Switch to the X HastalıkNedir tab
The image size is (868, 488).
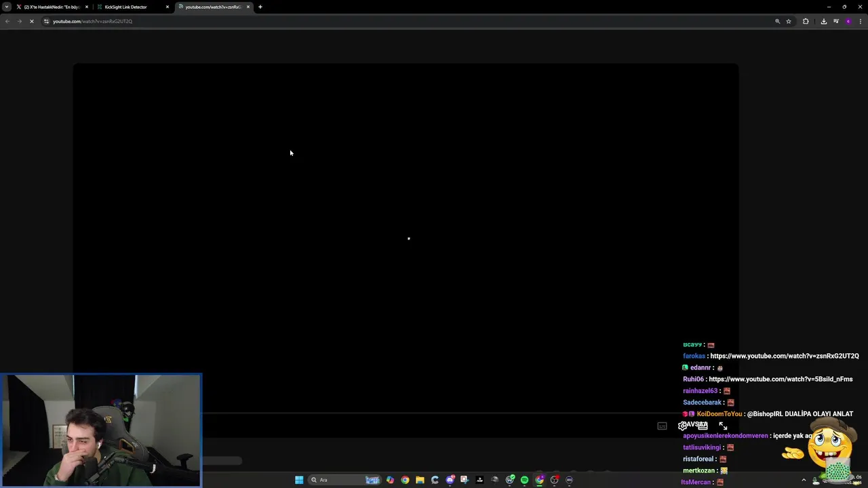tap(53, 7)
